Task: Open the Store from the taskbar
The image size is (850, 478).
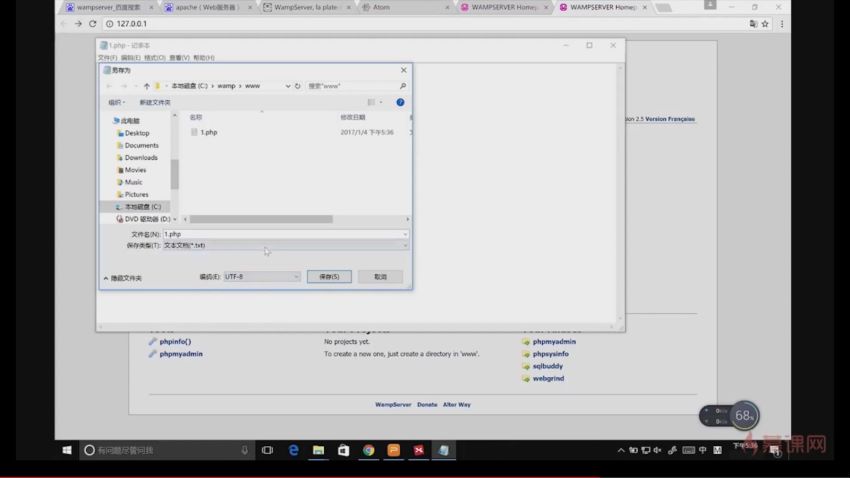Action: [x=343, y=450]
